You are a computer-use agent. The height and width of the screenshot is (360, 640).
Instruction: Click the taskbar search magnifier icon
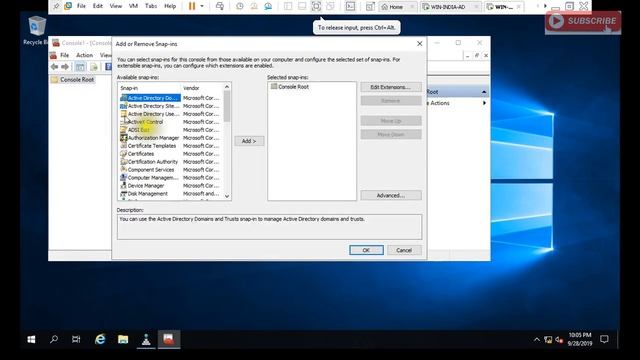53,339
